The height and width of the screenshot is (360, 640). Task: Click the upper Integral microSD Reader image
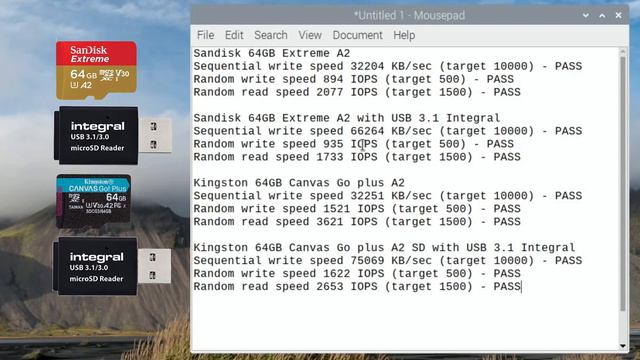(x=113, y=136)
